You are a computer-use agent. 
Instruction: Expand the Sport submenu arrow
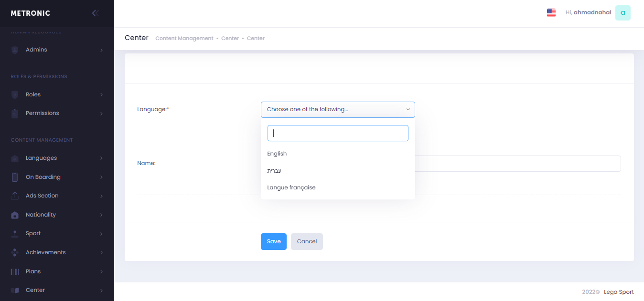101,234
